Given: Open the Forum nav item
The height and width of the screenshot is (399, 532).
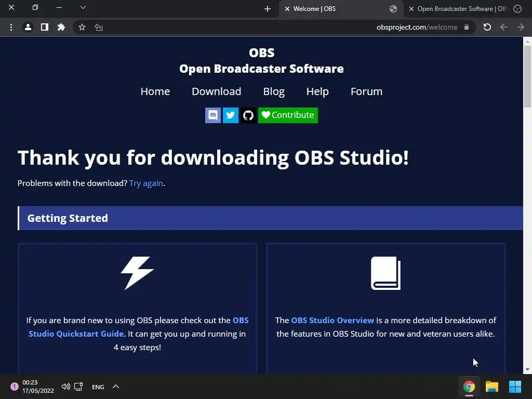Looking at the screenshot, I should (366, 91).
